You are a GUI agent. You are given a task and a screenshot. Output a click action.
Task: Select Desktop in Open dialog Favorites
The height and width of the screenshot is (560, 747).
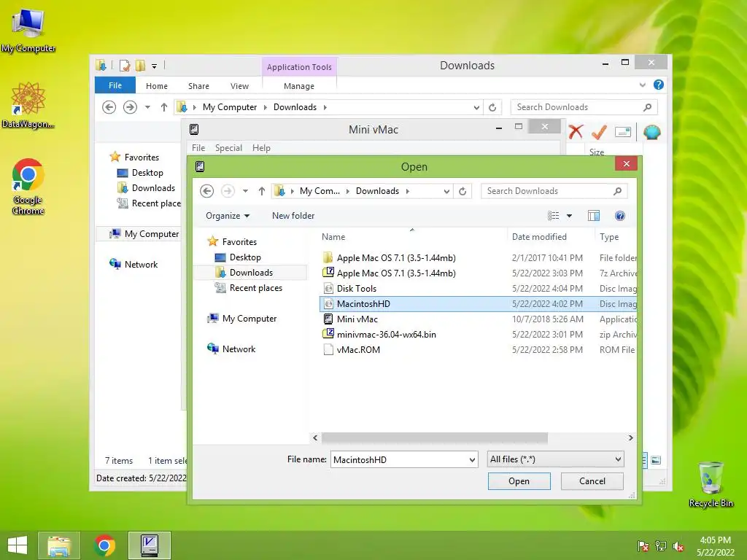click(245, 257)
